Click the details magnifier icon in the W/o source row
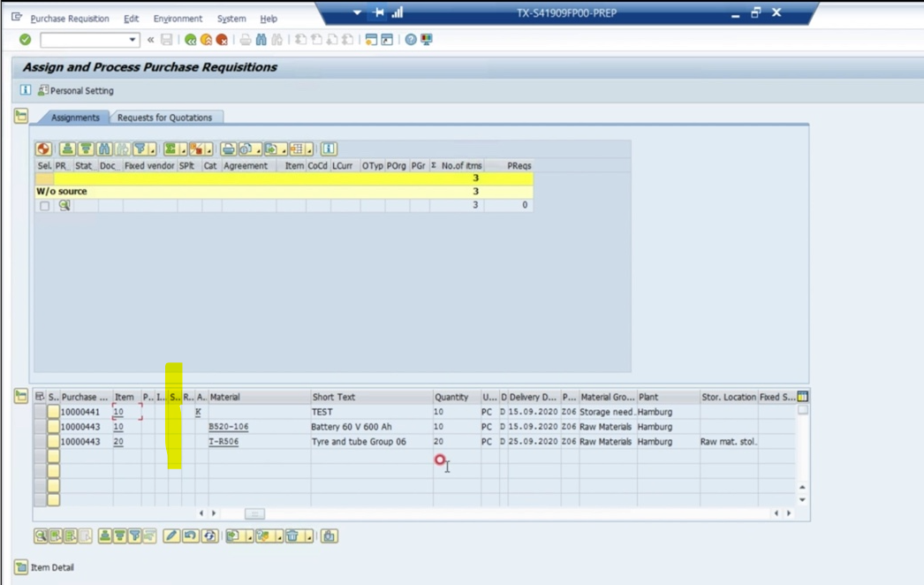Image resolution: width=924 pixels, height=585 pixels. (64, 205)
